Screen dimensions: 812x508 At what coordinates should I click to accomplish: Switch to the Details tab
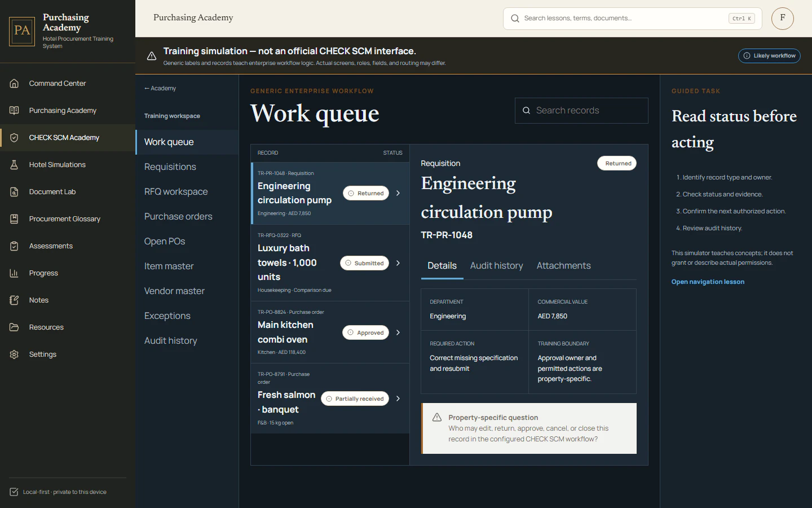click(x=442, y=266)
